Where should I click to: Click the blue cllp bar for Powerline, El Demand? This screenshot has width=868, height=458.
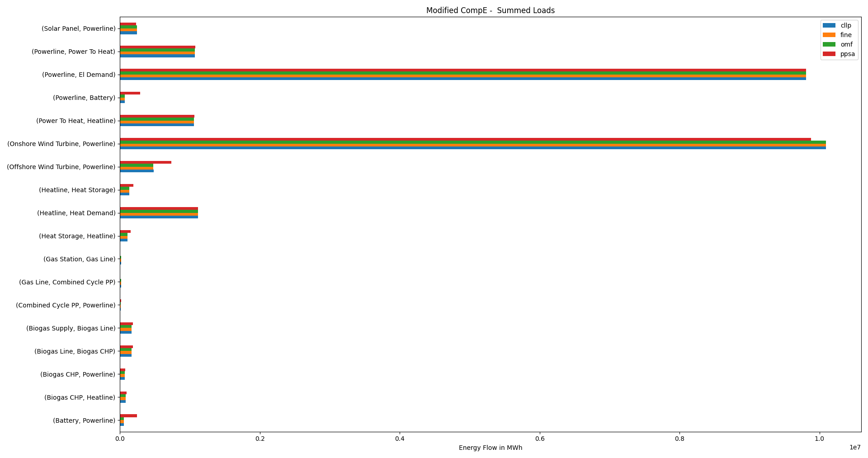click(463, 79)
